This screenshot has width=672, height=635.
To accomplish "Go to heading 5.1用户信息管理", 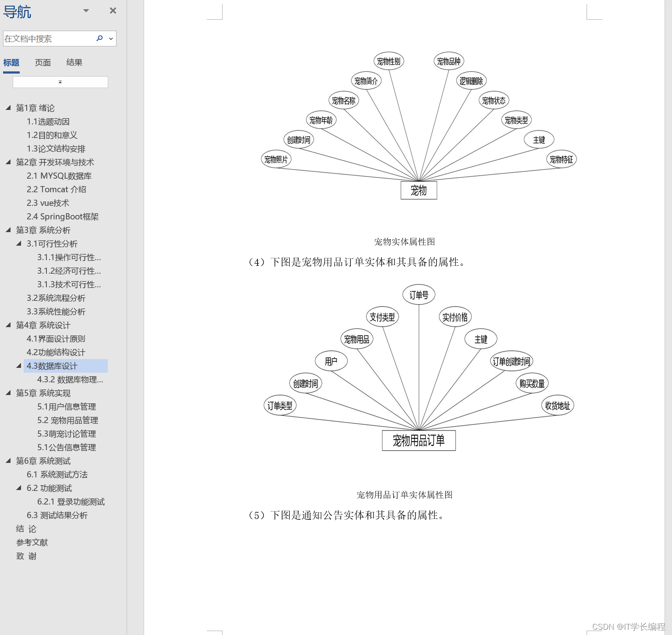I will pyautogui.click(x=67, y=406).
